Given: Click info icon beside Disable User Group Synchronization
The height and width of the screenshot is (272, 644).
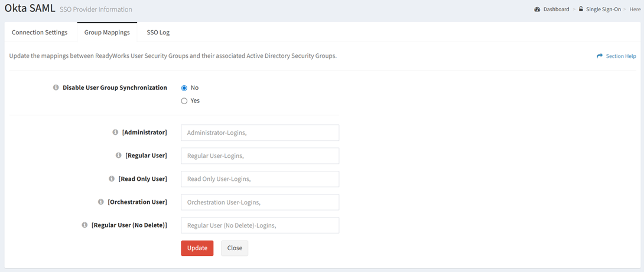Looking at the screenshot, I should (56, 88).
